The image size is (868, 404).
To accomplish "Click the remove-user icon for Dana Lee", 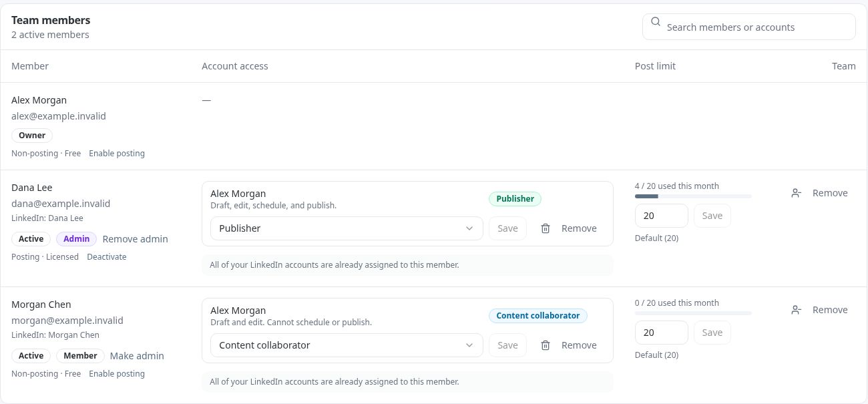I will (x=796, y=193).
